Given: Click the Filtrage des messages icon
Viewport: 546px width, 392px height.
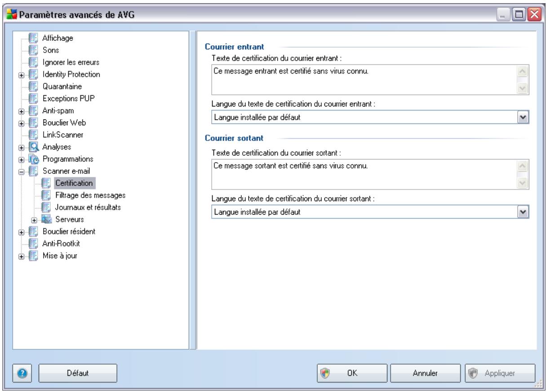Looking at the screenshot, I should [45, 195].
